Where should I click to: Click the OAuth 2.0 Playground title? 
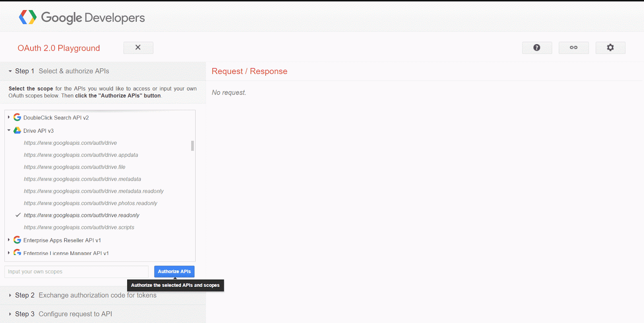pos(59,48)
